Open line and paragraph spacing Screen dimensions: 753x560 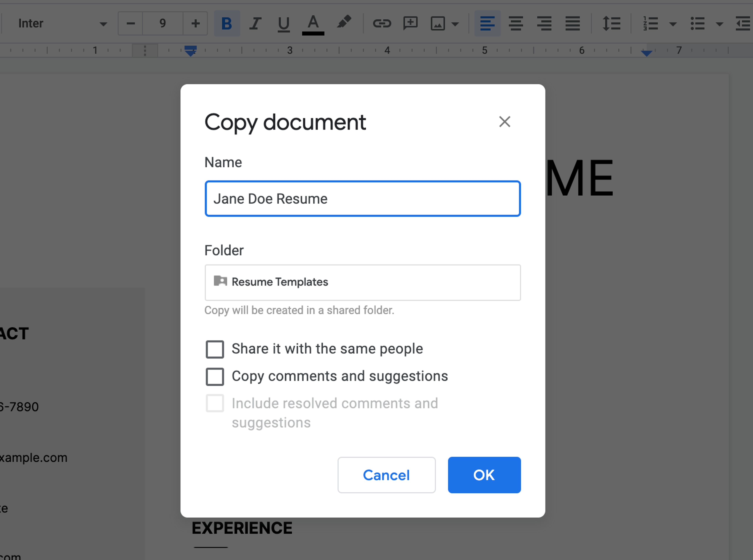click(611, 23)
